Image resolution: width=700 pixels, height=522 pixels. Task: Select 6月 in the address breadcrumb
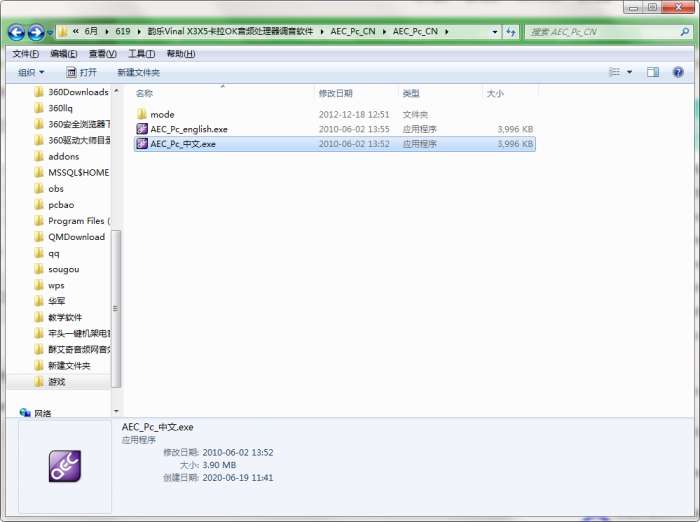tap(91, 31)
